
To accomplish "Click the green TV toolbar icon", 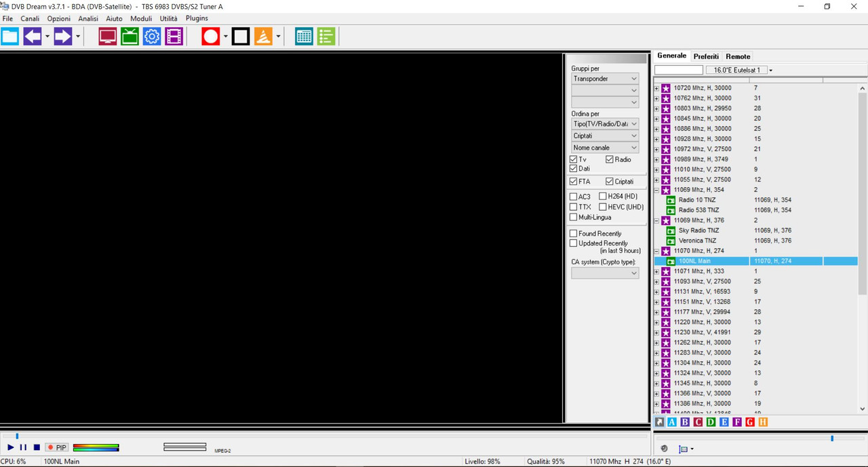I will [x=130, y=37].
